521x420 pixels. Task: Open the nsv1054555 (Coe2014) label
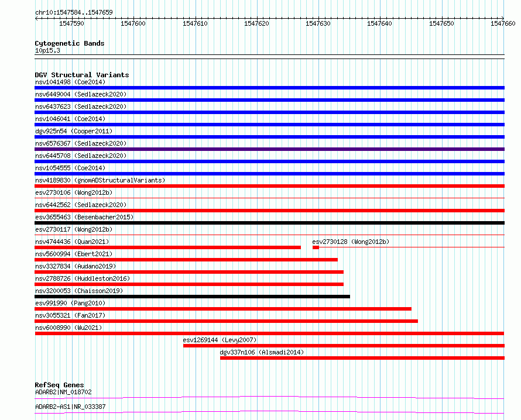click(70, 168)
